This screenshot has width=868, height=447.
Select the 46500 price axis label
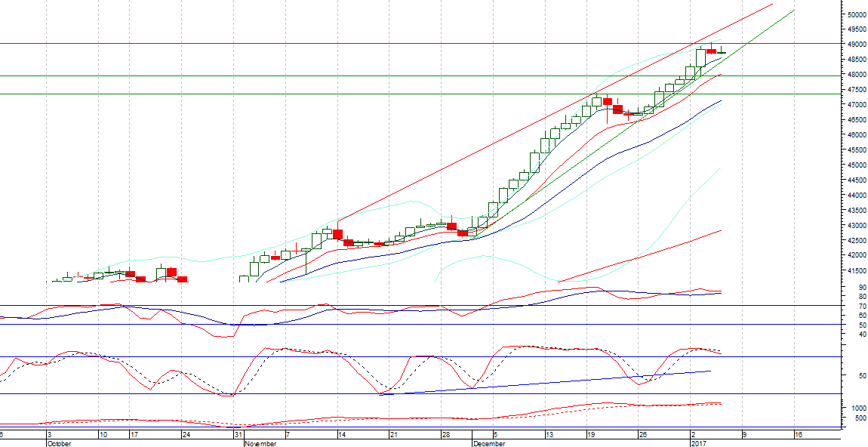tap(856, 120)
